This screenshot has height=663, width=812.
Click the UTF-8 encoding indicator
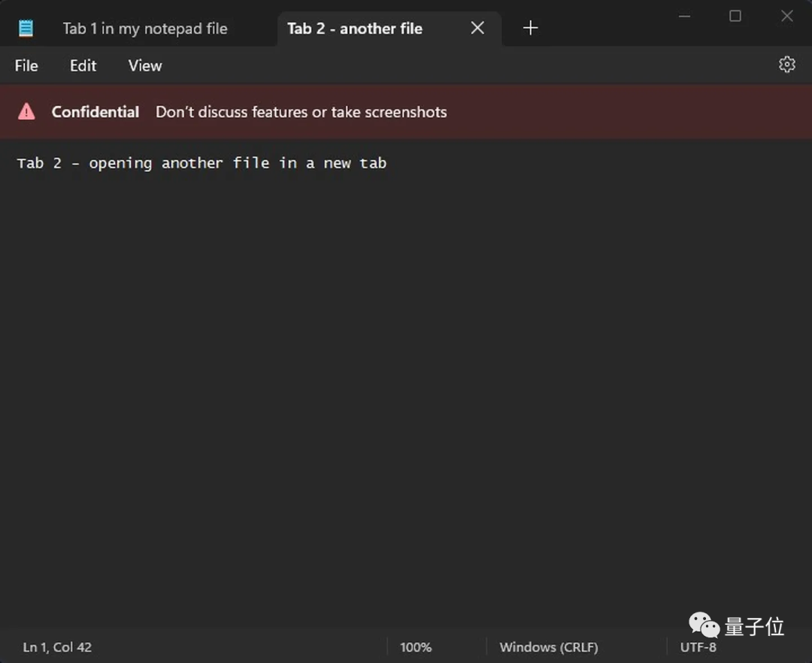(698, 647)
